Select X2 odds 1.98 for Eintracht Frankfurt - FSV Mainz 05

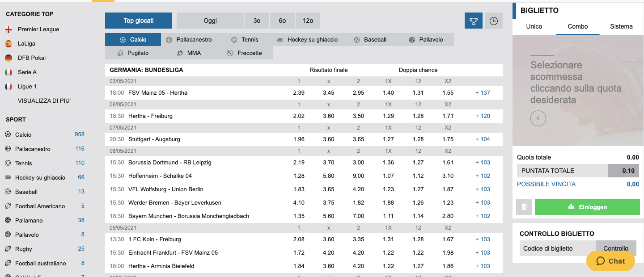pos(448,253)
